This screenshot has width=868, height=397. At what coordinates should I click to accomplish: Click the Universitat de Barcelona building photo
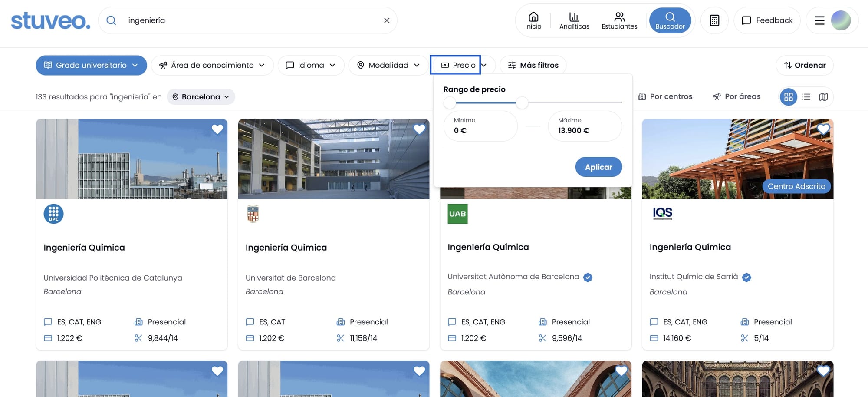(x=334, y=159)
